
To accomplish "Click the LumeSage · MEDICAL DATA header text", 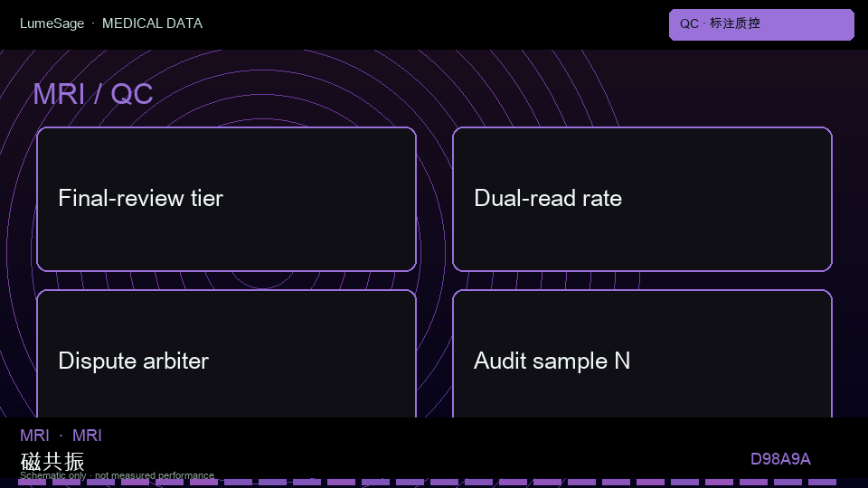I will pyautogui.click(x=111, y=23).
